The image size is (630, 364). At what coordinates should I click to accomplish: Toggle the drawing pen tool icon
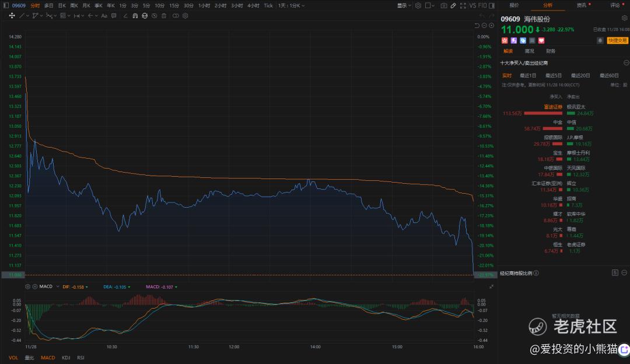pos(453,6)
